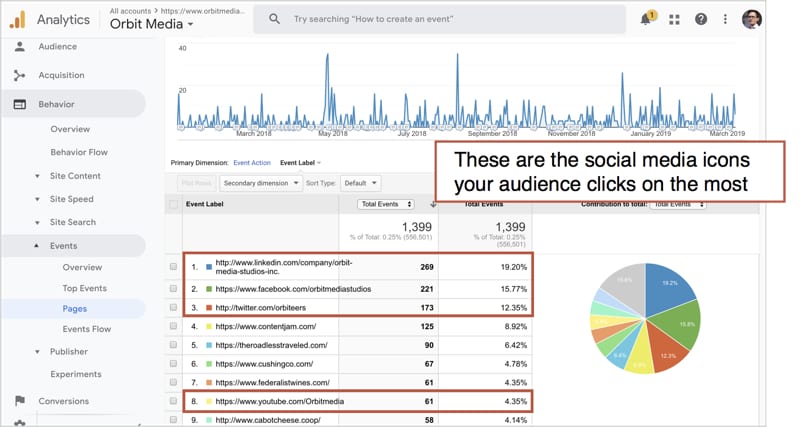This screenshot has width=800, height=427.
Task: Select the Events Pages report
Action: point(74,309)
